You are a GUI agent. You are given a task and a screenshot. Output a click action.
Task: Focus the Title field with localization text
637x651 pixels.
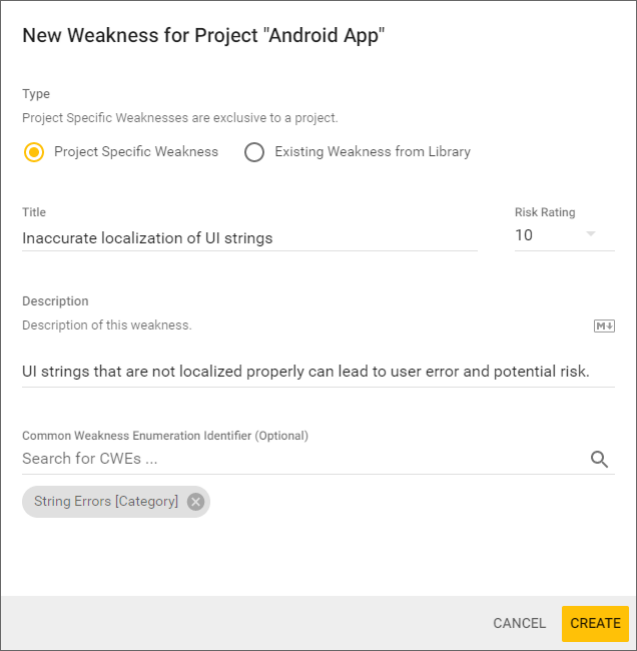pos(249,238)
